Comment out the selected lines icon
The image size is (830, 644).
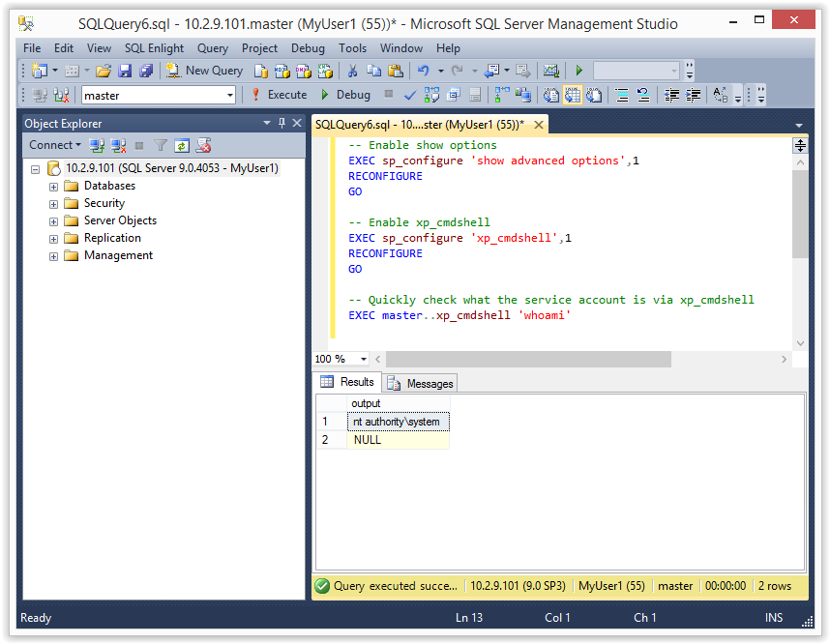[x=621, y=96]
